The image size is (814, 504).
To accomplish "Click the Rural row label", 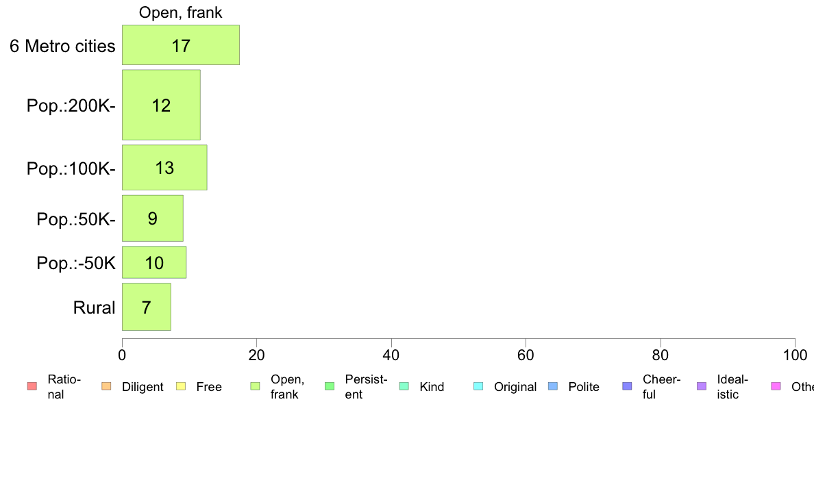I will (x=94, y=307).
